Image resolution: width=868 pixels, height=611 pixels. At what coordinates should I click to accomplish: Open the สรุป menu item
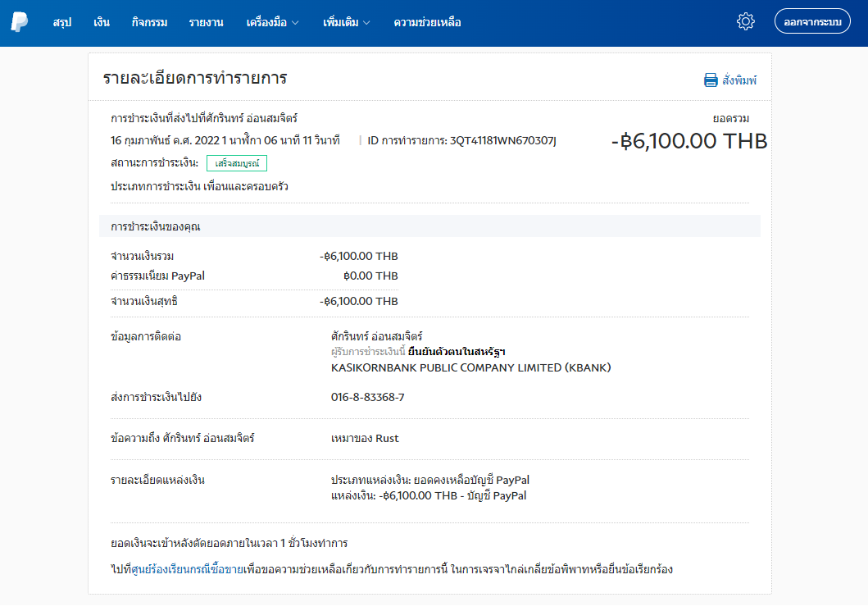(x=62, y=23)
